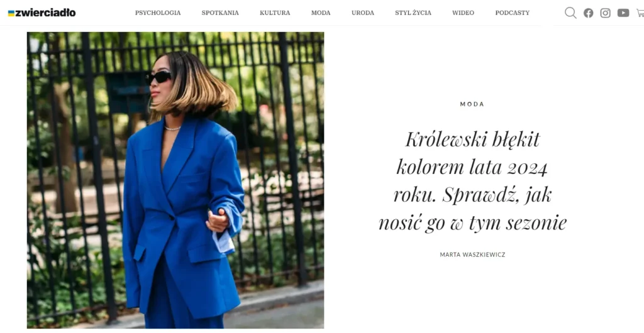Go to the Moda menu item
This screenshot has width=644, height=333.
(321, 13)
